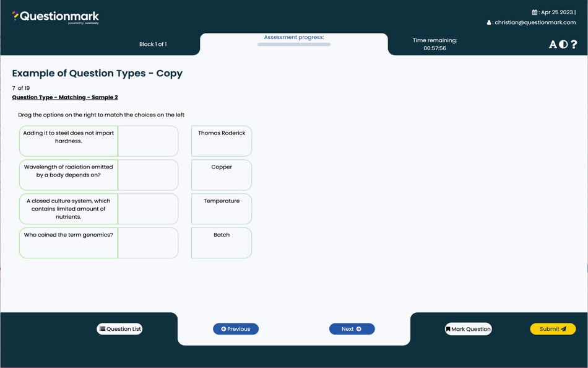Click drop slot for closed culture system
Screen dimensions: 588x368
pyautogui.click(x=148, y=209)
